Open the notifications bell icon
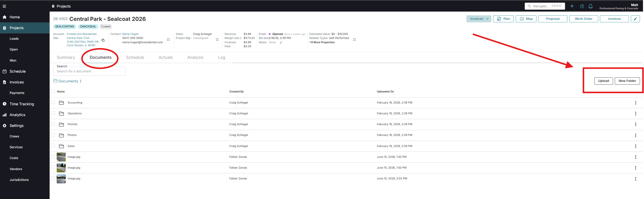 590,6
